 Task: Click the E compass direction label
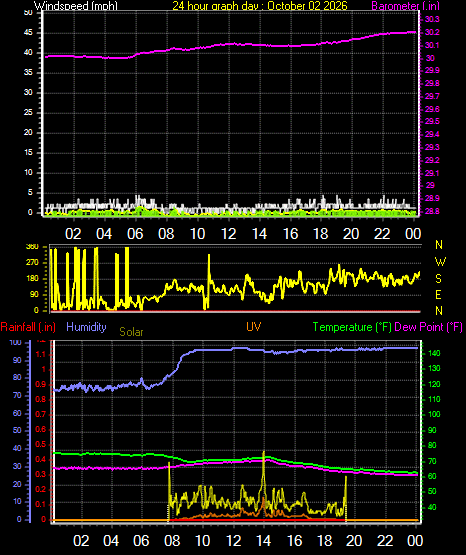[x=438, y=294]
